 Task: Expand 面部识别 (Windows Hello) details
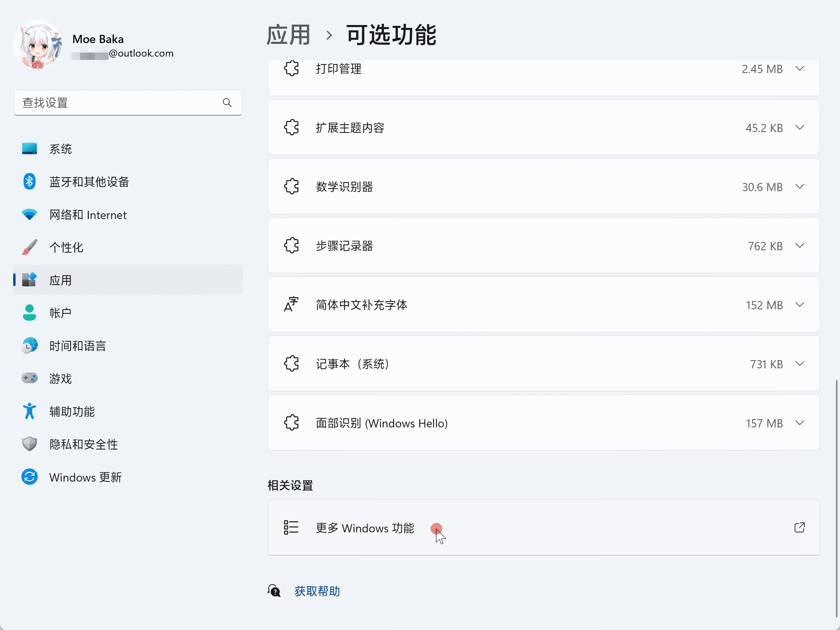[799, 423]
